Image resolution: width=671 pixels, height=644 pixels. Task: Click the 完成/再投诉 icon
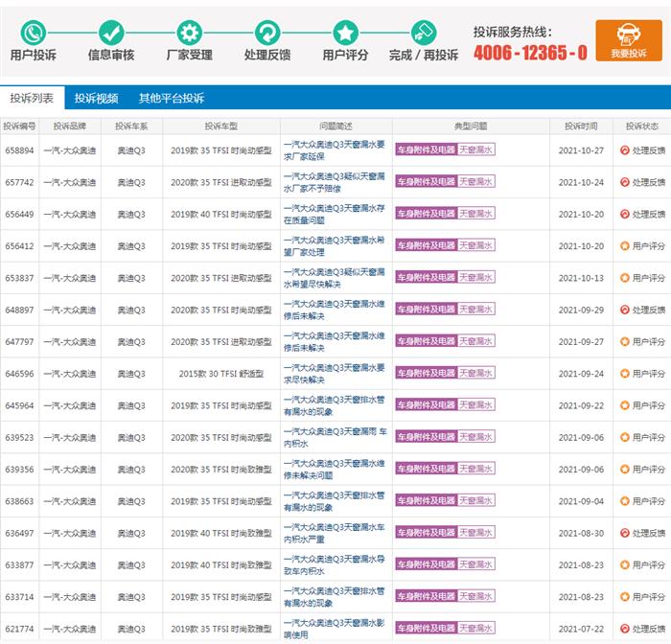[x=424, y=33]
